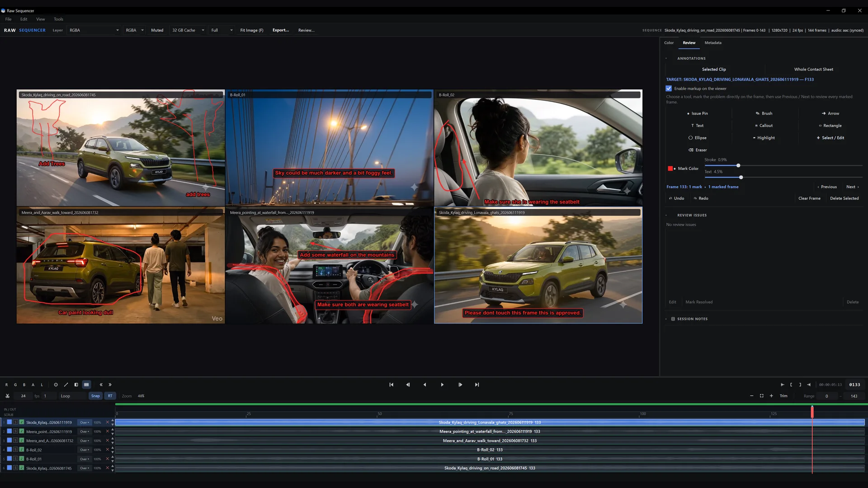The width and height of the screenshot is (868, 488).
Task: Expand the Session Notes section
Action: pyautogui.click(x=666, y=319)
